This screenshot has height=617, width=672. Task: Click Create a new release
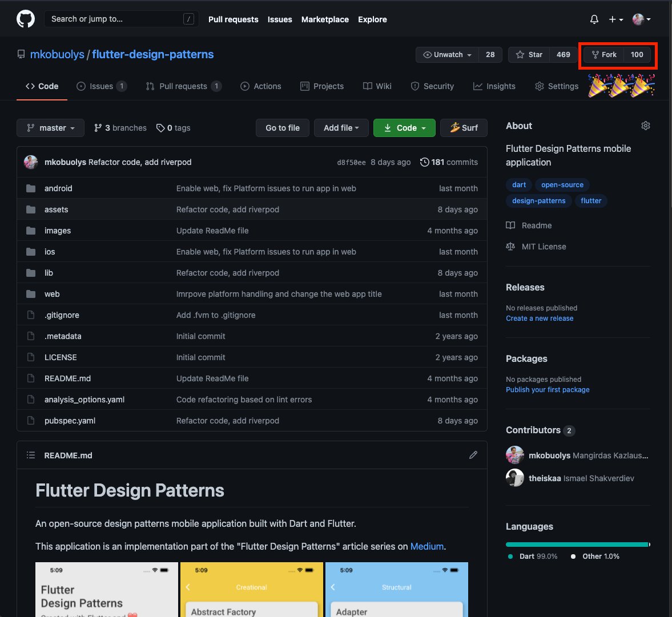(x=539, y=318)
